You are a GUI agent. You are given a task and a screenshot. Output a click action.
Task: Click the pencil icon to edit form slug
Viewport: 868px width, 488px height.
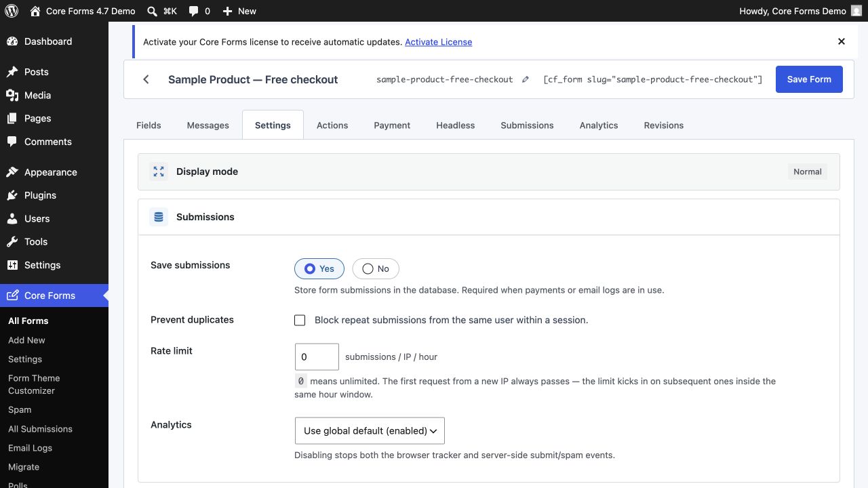coord(525,79)
